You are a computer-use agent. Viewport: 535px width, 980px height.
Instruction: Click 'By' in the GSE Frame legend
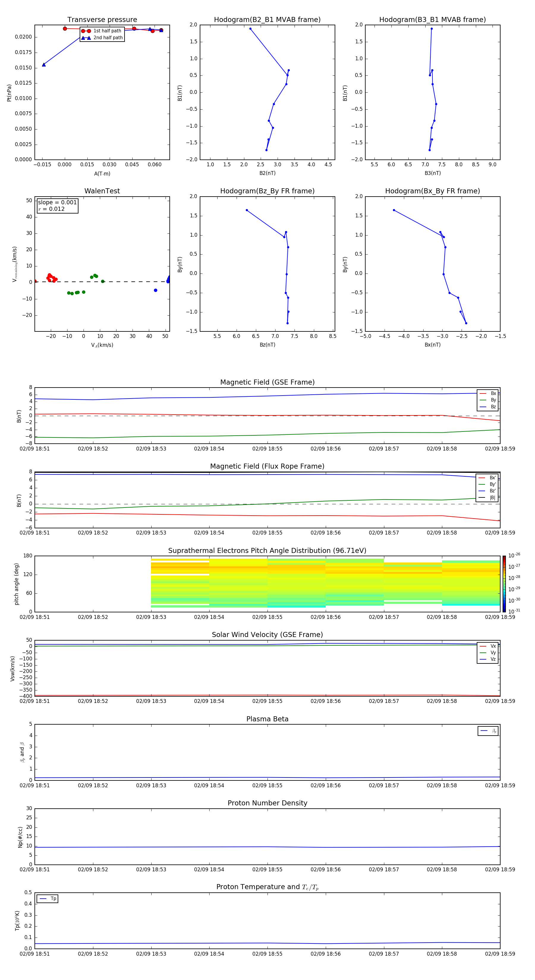493,400
